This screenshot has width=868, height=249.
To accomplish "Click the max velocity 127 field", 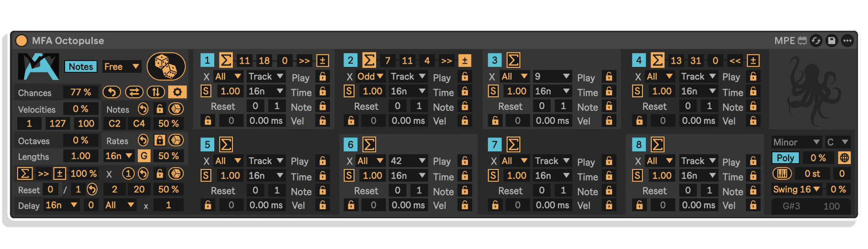I will (x=57, y=123).
